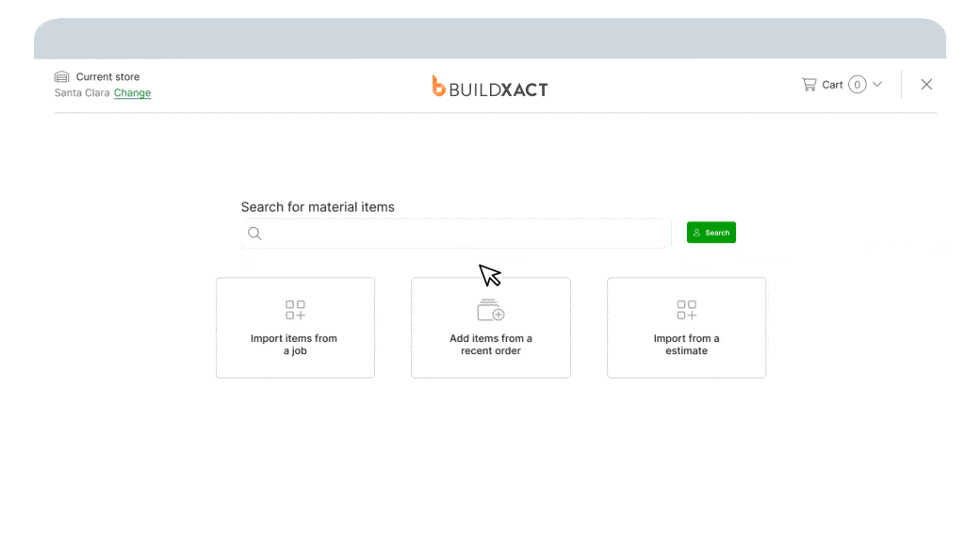Click the small cart icon inside the Search button

(x=697, y=232)
